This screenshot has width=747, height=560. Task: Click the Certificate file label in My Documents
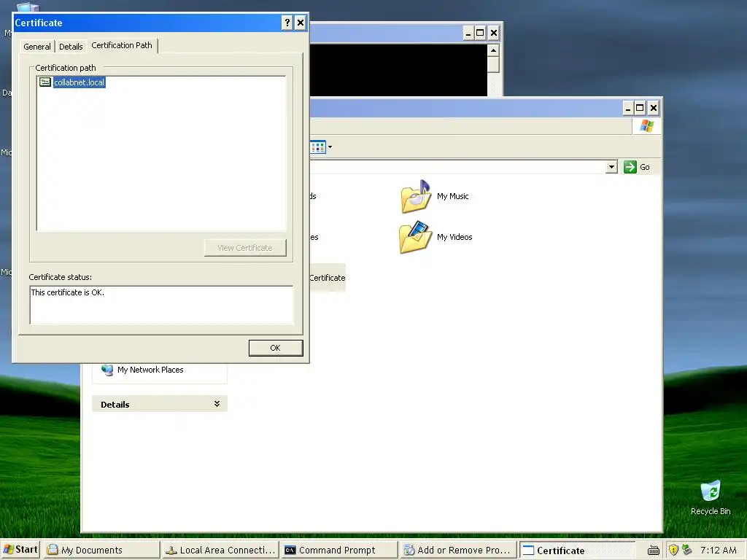[x=328, y=278]
